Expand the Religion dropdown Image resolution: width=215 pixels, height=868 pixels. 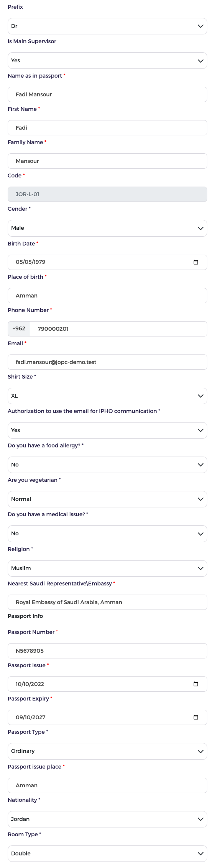pos(107,568)
